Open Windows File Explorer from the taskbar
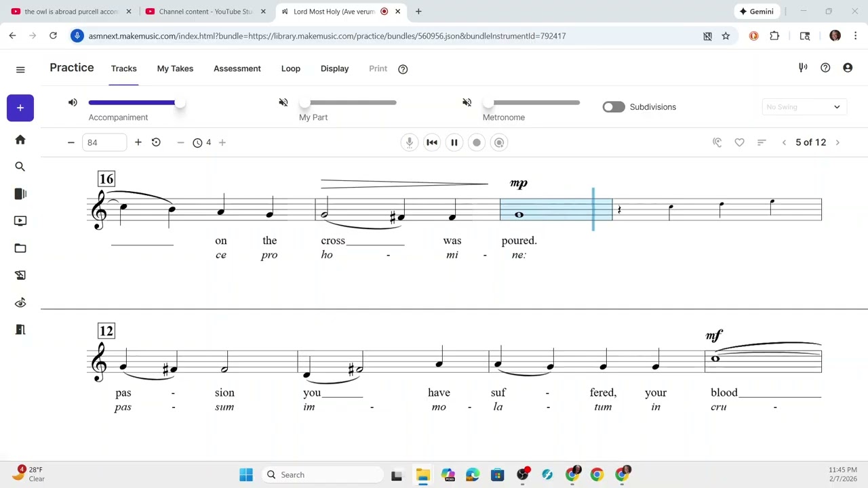The width and height of the screenshot is (868, 488). click(x=422, y=474)
